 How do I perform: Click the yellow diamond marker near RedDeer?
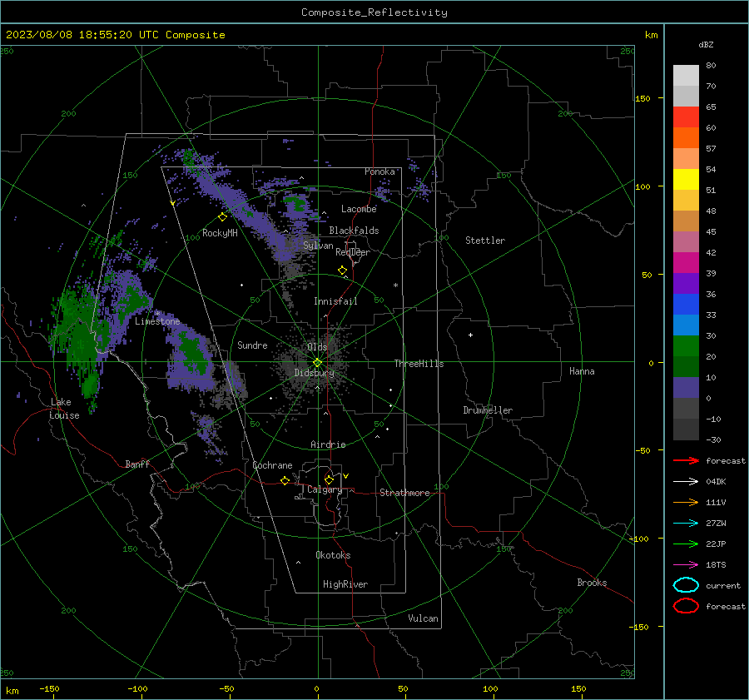coord(342,271)
